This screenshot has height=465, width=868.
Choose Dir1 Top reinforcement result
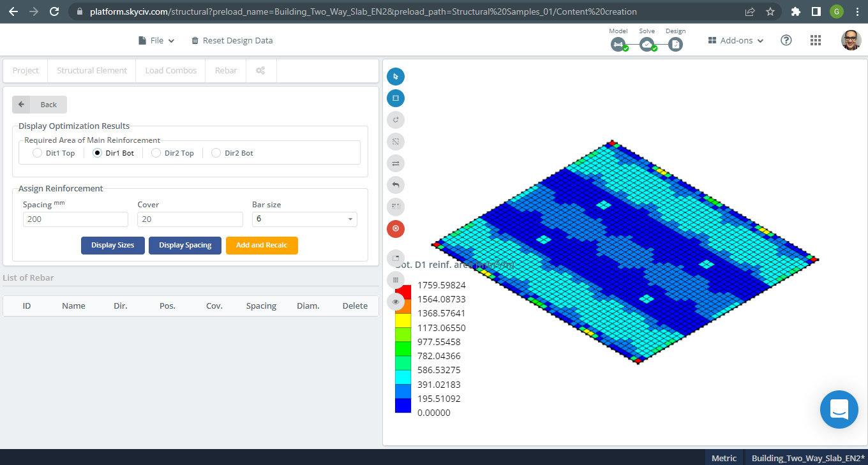coord(37,152)
